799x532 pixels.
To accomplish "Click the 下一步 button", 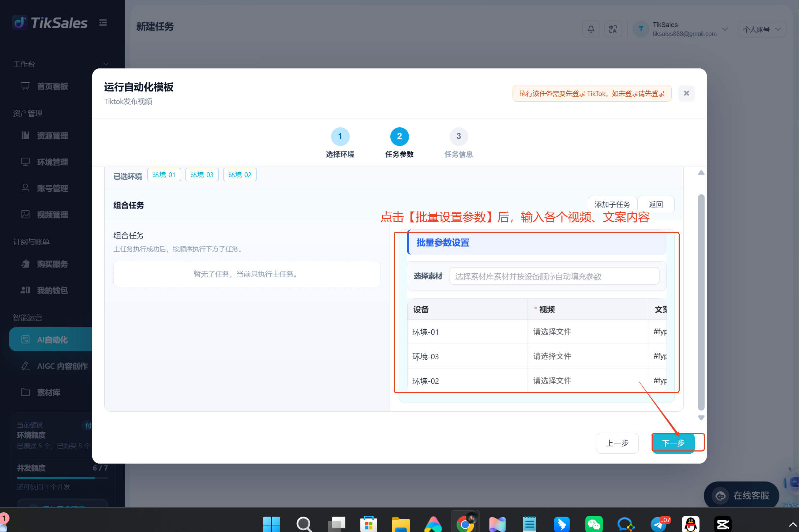I will coord(673,443).
